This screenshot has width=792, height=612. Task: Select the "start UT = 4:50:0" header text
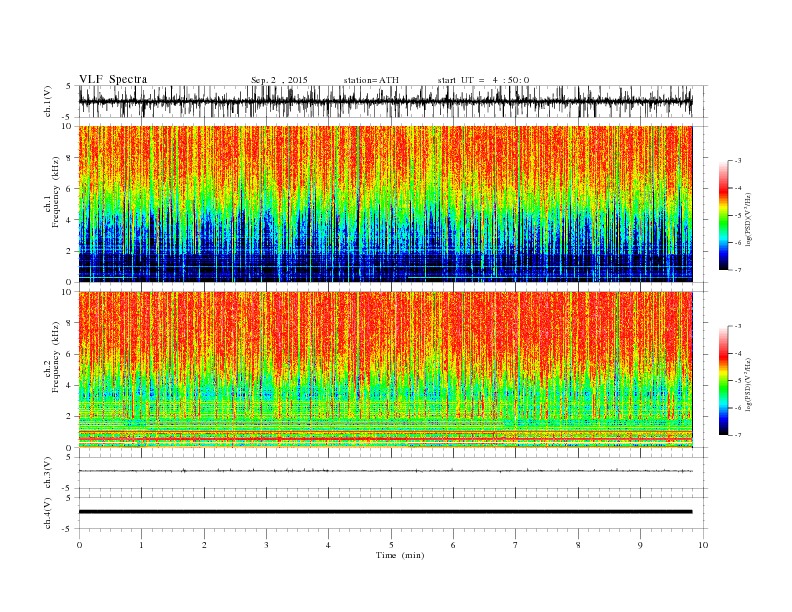click(x=483, y=80)
